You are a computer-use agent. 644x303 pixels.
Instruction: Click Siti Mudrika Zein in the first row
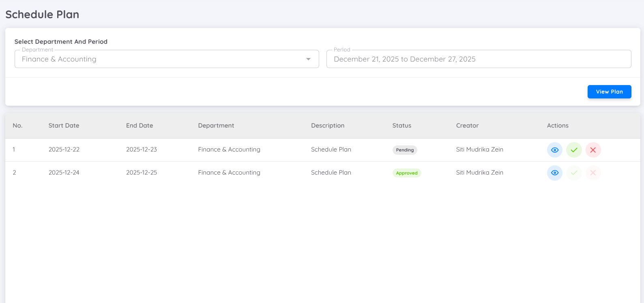click(x=479, y=149)
